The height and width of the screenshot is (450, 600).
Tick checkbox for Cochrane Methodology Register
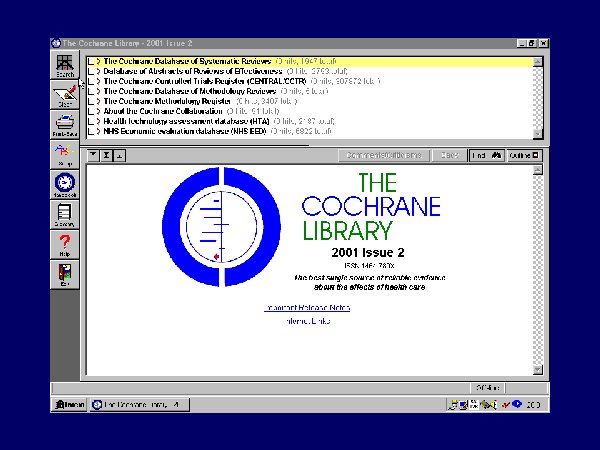click(x=91, y=101)
